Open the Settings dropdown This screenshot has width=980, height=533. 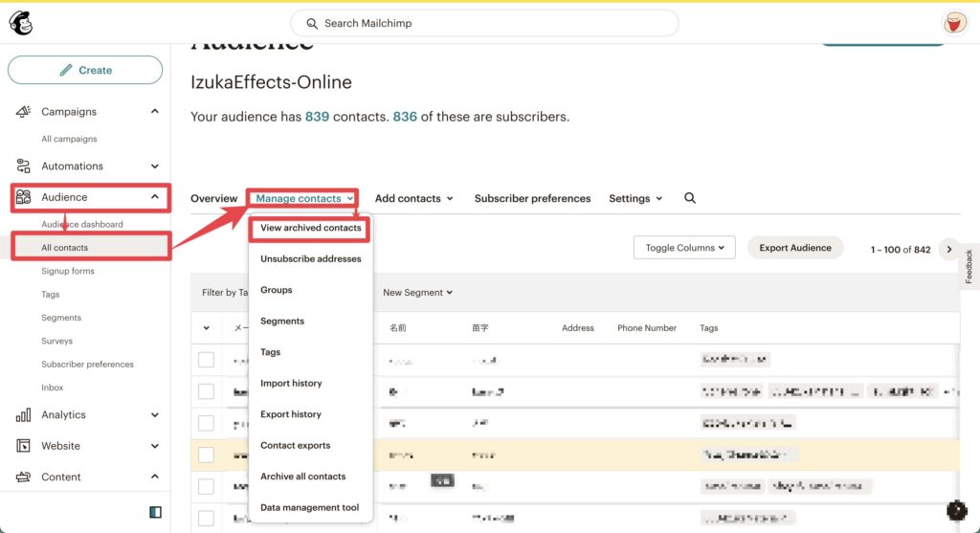635,198
